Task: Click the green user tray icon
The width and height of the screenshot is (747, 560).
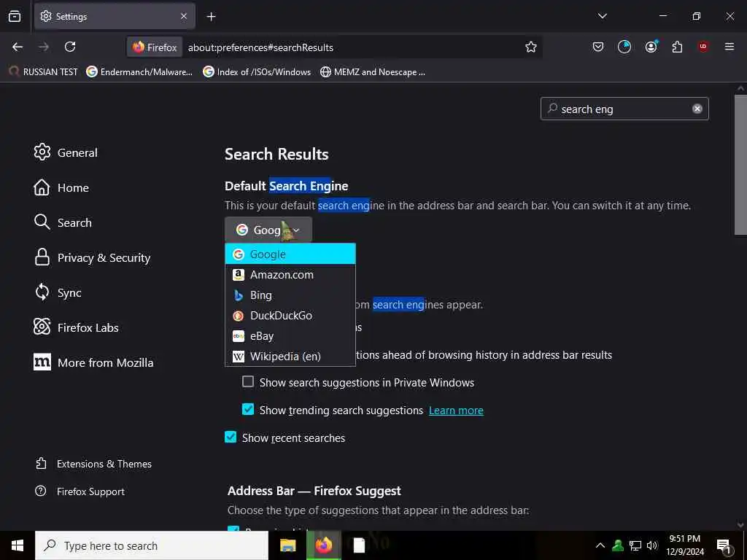Action: pyautogui.click(x=618, y=545)
